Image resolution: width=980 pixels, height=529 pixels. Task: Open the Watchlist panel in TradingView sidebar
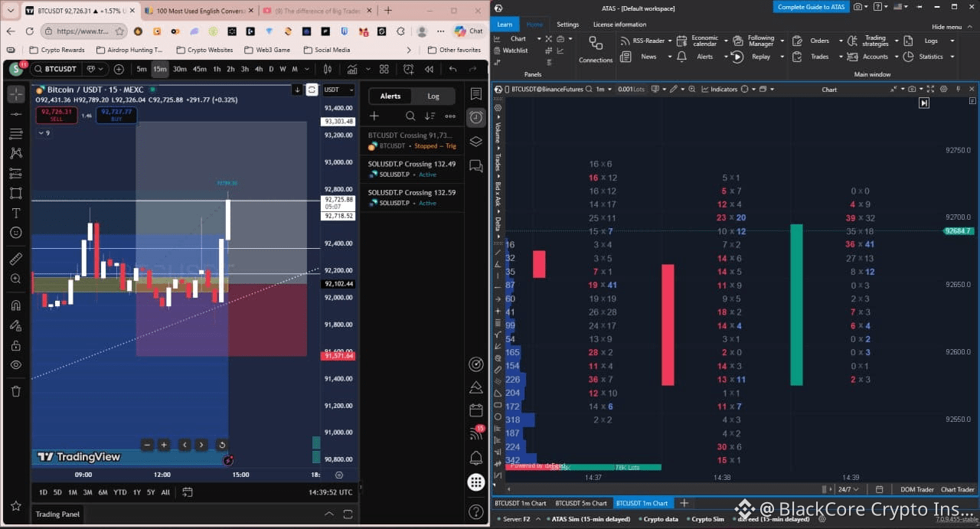(x=476, y=93)
